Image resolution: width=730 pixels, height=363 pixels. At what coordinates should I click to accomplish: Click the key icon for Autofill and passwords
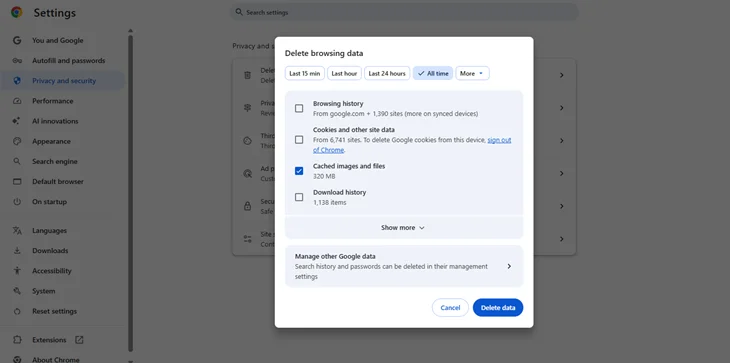pyautogui.click(x=17, y=60)
